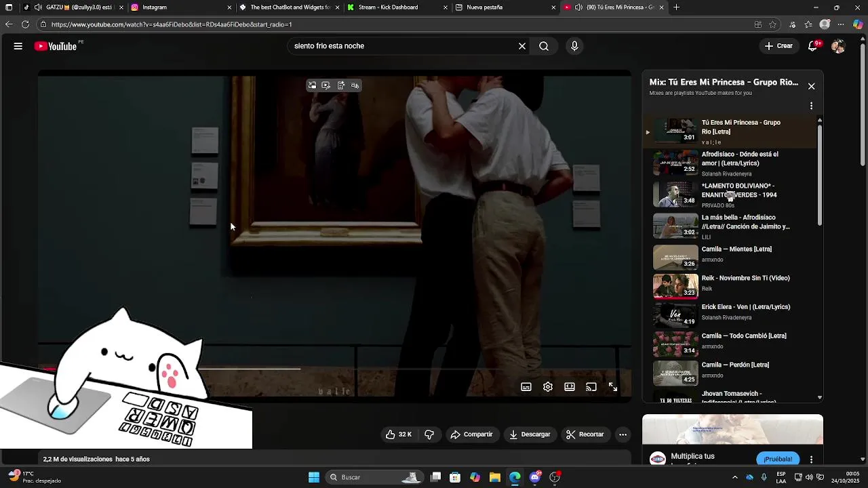Open the Windows Start menu
This screenshot has width=868, height=488.
click(x=314, y=477)
